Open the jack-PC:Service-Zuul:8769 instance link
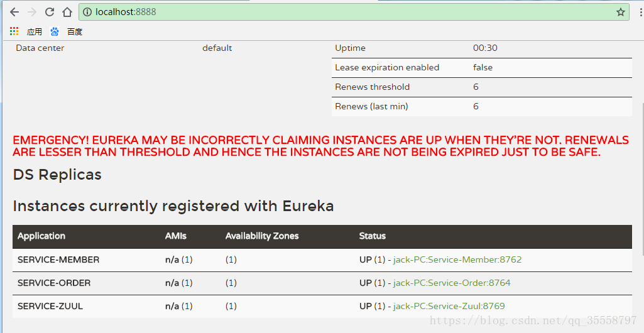This screenshot has width=644, height=333. (x=449, y=307)
